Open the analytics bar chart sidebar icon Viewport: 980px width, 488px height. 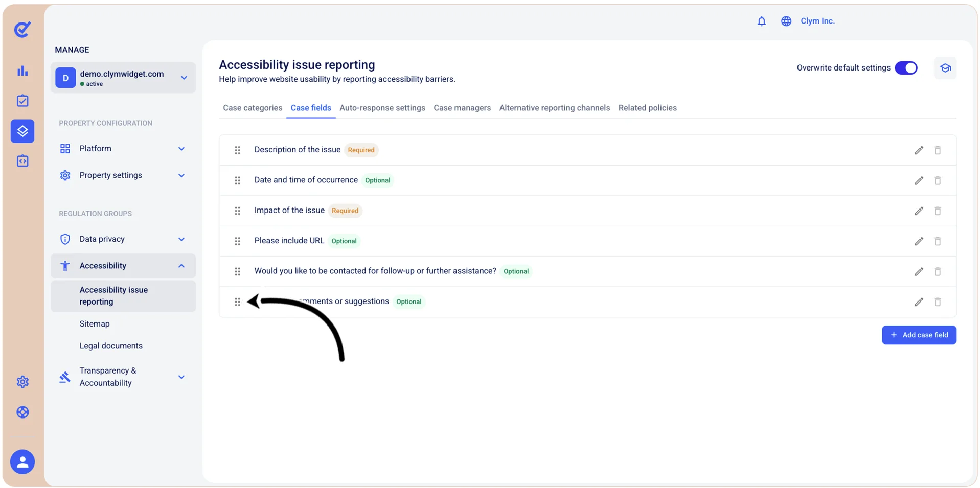pos(22,71)
